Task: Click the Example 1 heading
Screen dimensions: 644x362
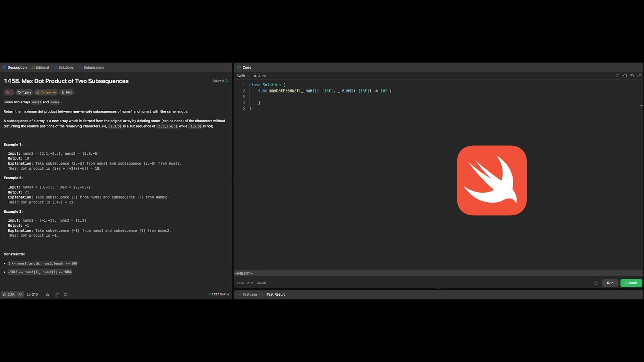Action: [13, 144]
